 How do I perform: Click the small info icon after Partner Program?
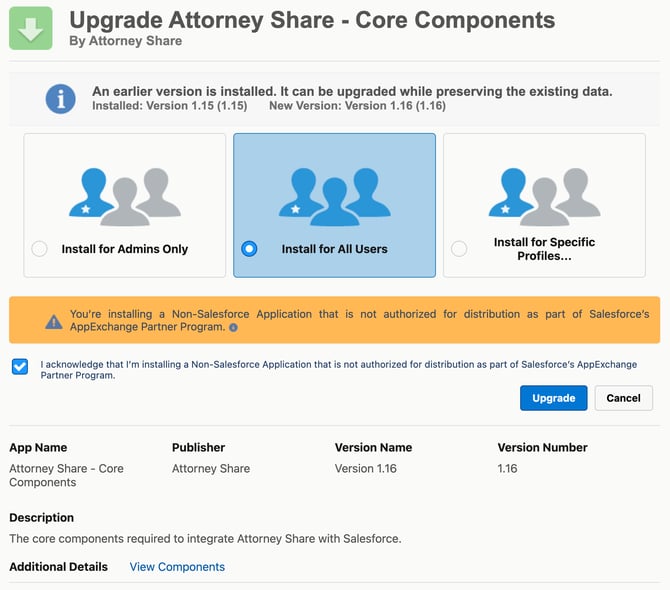[x=233, y=327]
